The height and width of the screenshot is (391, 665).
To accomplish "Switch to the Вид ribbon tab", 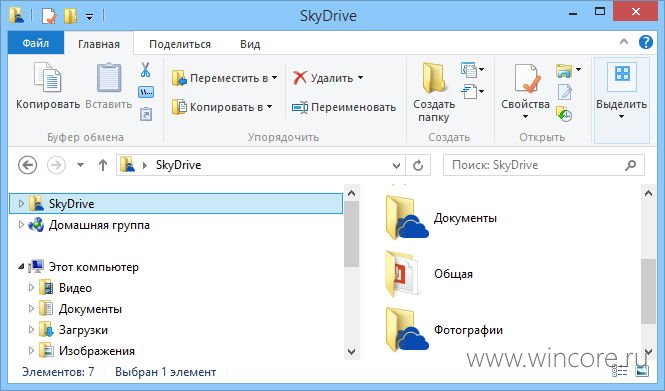I will click(250, 44).
